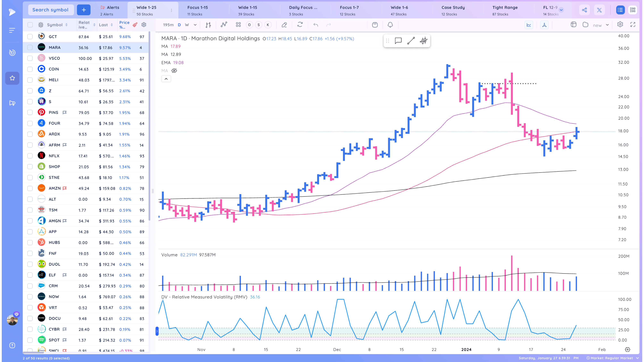The height and width of the screenshot is (362, 644).
Task: Open the user profile avatar
Action: (x=12, y=320)
